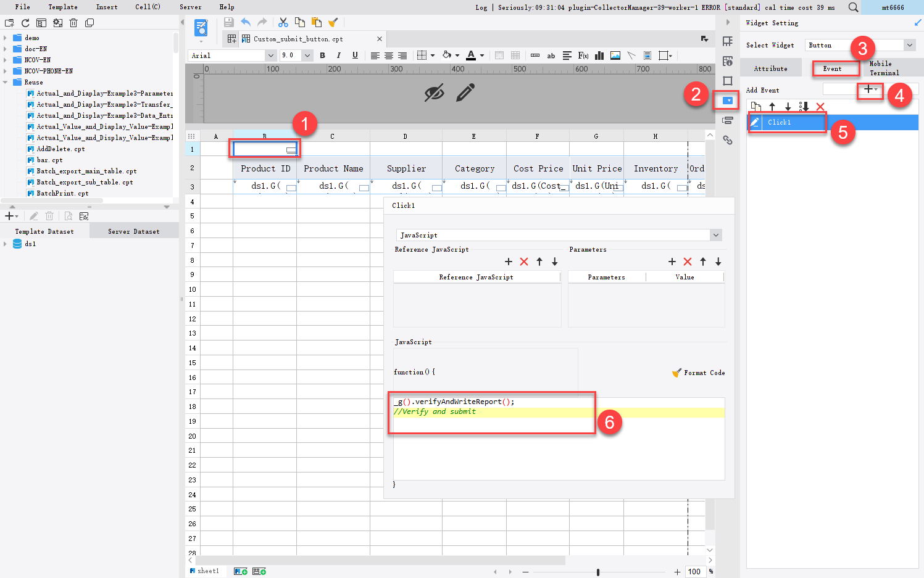Delete the selected event with red X

pyautogui.click(x=820, y=107)
